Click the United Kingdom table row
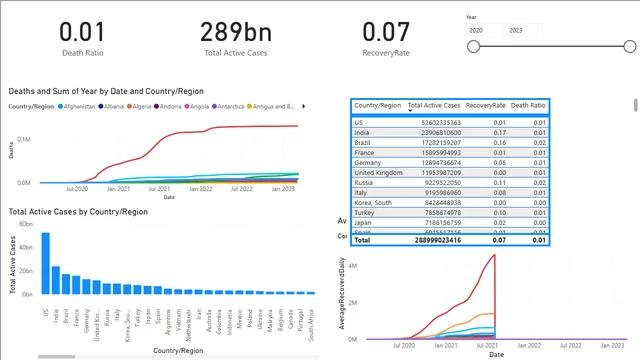The height and width of the screenshot is (360, 640). click(x=450, y=173)
